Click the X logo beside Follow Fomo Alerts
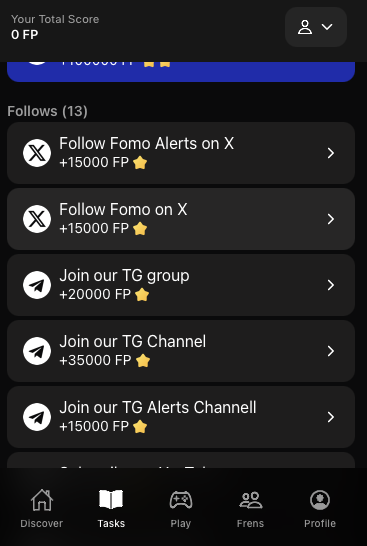The image size is (367, 546). 37,153
